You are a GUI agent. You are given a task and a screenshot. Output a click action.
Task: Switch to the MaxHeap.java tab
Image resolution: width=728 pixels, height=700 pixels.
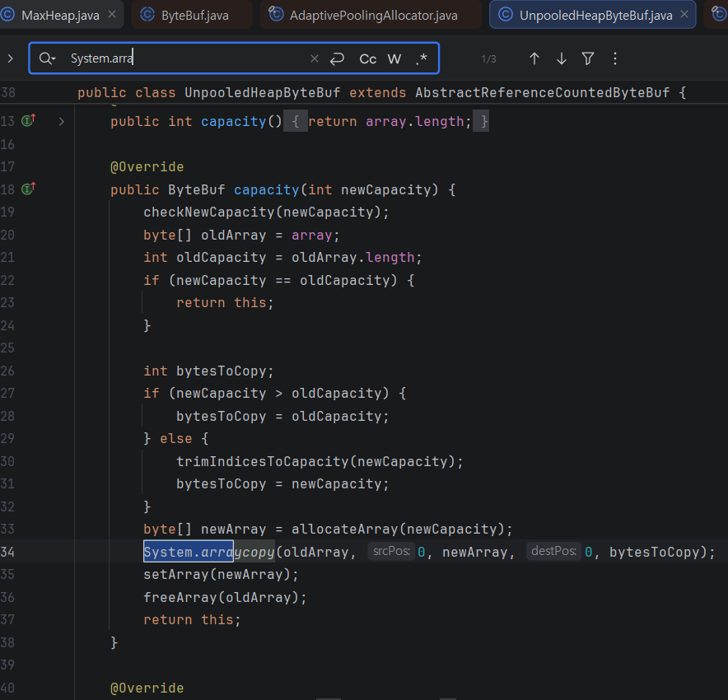tap(60, 16)
